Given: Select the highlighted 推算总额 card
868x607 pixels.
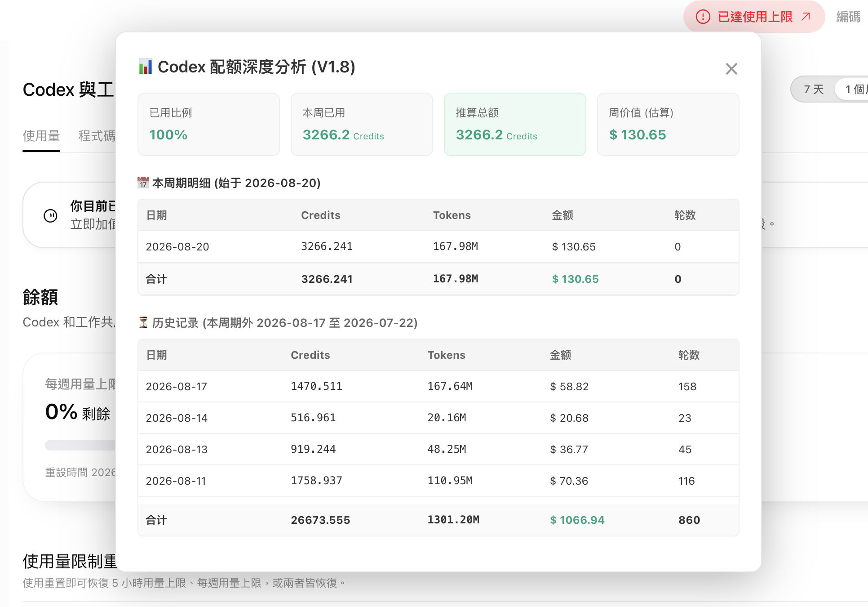Looking at the screenshot, I should (515, 124).
